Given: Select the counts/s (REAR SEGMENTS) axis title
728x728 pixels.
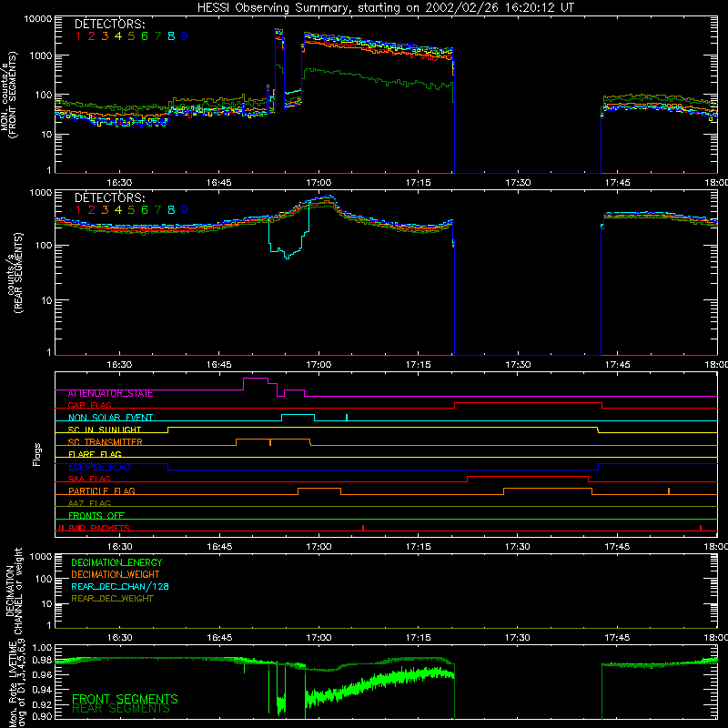Looking at the screenshot, I should tap(15, 274).
